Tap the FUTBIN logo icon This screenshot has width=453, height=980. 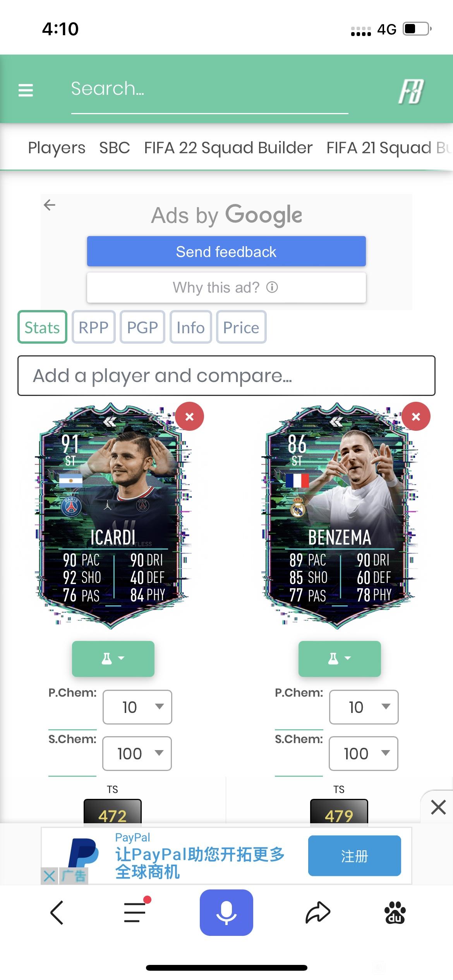(x=411, y=91)
